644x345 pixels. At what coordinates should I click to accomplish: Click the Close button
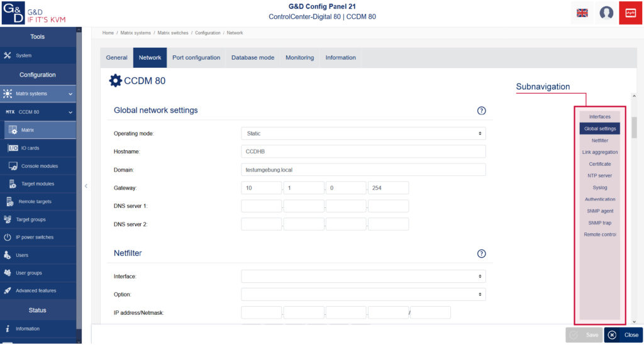[x=623, y=335]
